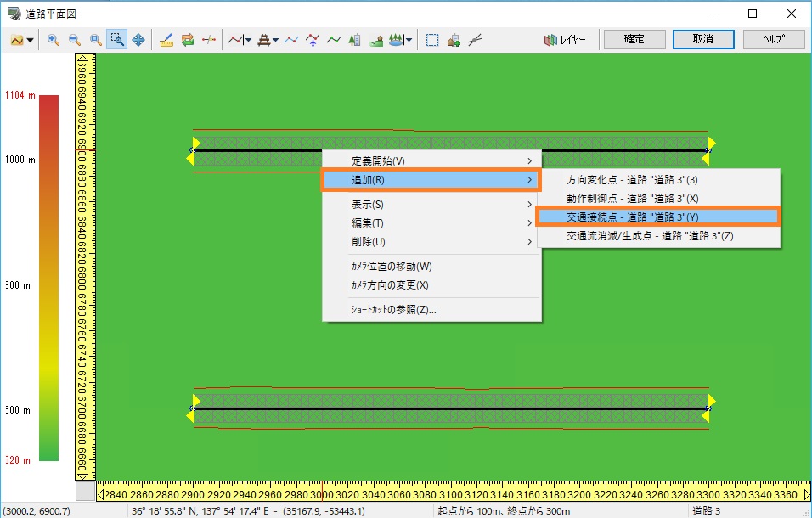Select the airplane flight path tool

tap(313, 40)
